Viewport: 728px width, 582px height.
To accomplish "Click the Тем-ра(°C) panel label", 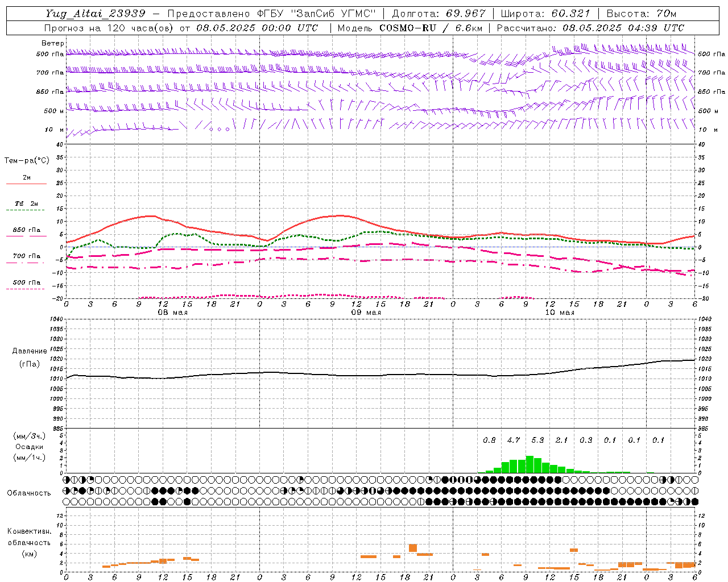I will (x=27, y=161).
